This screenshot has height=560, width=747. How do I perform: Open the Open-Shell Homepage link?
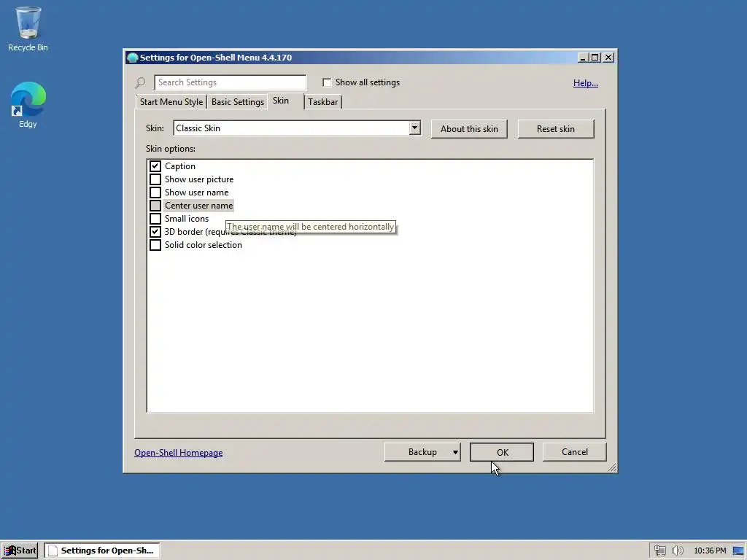point(178,453)
